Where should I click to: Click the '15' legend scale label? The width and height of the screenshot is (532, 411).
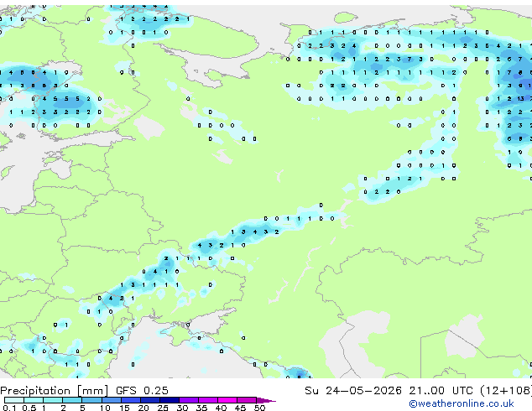pyautogui.click(x=124, y=408)
